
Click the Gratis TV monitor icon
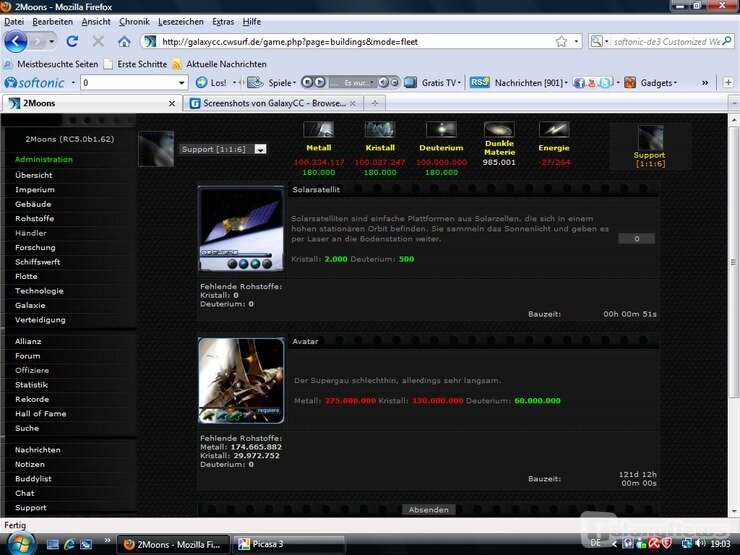(x=411, y=83)
